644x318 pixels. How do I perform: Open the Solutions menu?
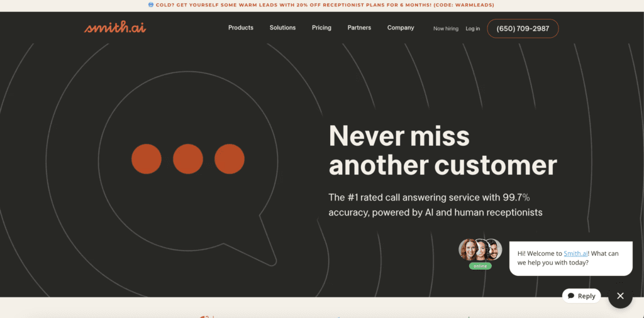pyautogui.click(x=282, y=28)
